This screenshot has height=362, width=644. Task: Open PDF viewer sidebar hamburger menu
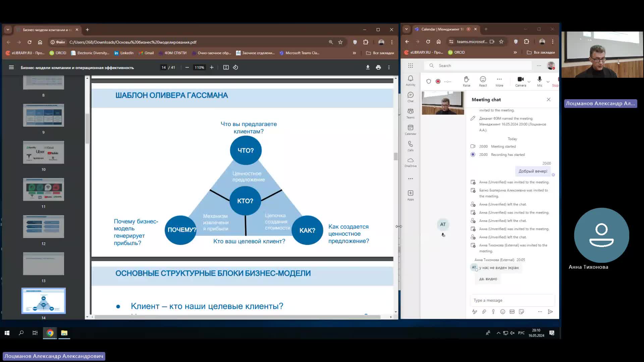tap(11, 67)
